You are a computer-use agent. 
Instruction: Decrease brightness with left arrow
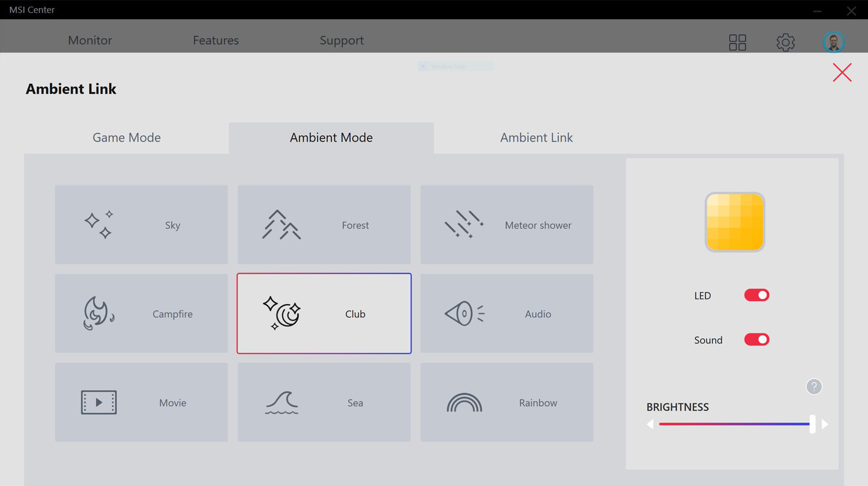pos(650,424)
